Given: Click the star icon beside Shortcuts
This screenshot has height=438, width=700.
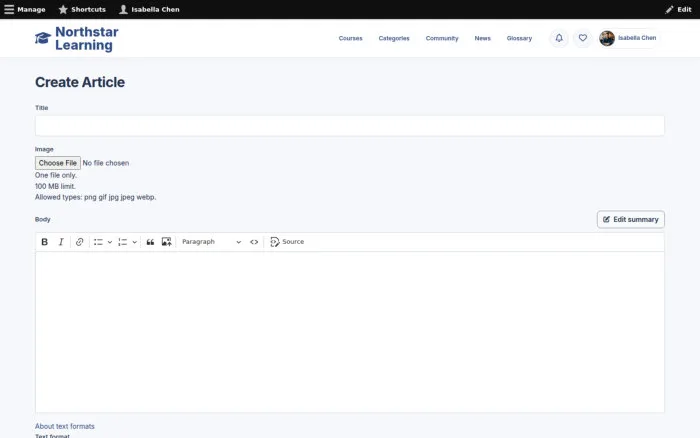Looking at the screenshot, I should (63, 9).
